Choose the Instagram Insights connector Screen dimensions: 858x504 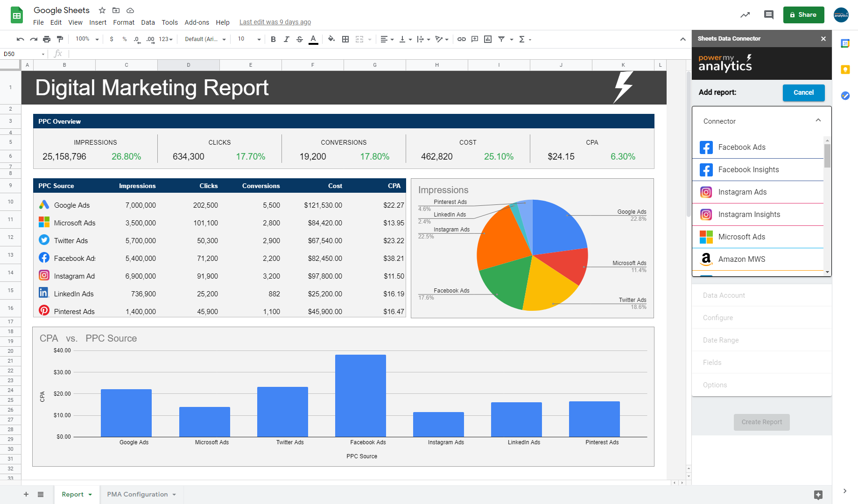(749, 214)
